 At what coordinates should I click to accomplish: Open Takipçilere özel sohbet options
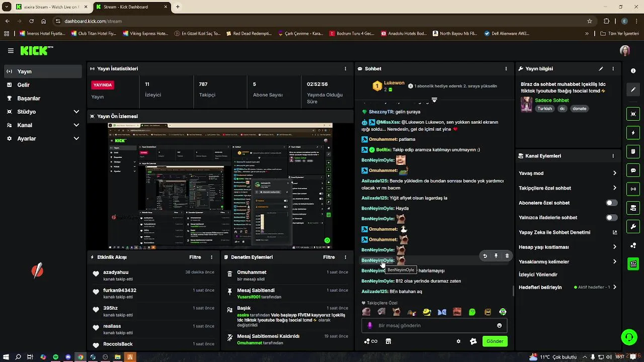568,188
